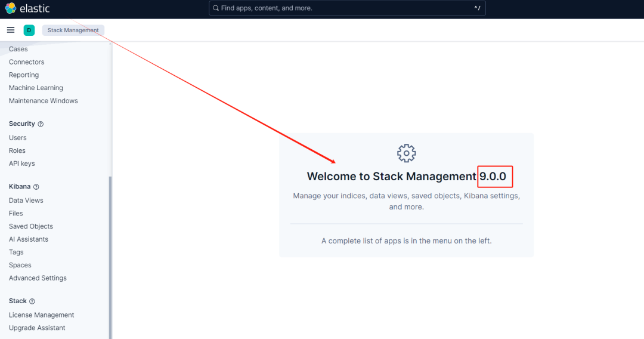
Task: Click the sidebar vertical scrollbar
Action: 110,258
